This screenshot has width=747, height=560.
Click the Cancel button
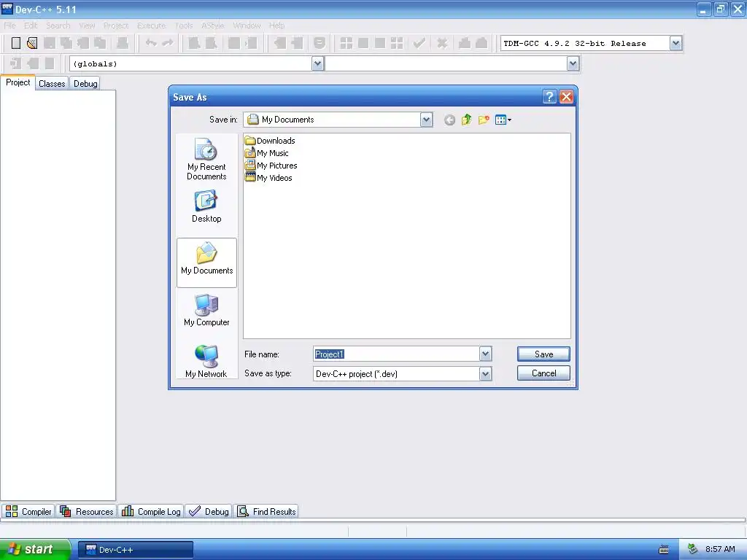[543, 373]
